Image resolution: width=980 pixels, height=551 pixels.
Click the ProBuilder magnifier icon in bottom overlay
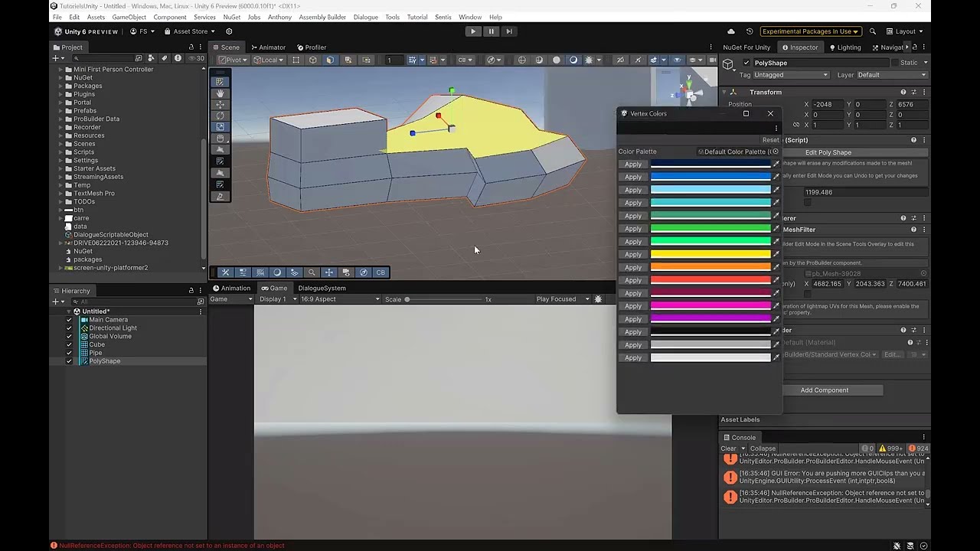[x=312, y=272]
